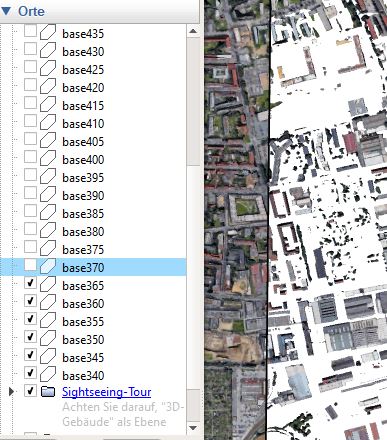Viewport: 387px width, 440px height.
Task: Collapse the Orte panel triangle
Action: pyautogui.click(x=6, y=11)
